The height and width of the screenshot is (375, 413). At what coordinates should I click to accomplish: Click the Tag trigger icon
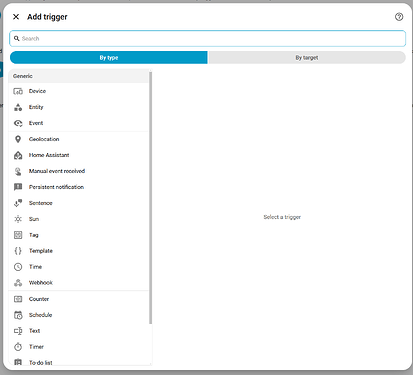point(18,235)
